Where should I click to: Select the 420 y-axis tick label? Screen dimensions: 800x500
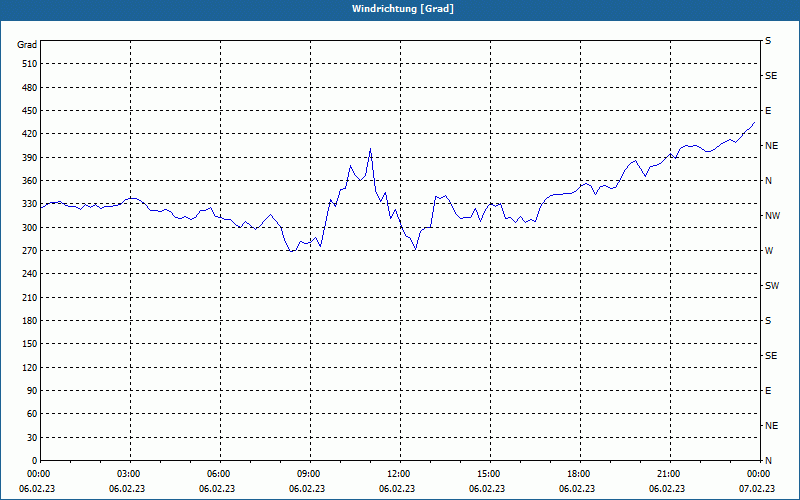30,134
